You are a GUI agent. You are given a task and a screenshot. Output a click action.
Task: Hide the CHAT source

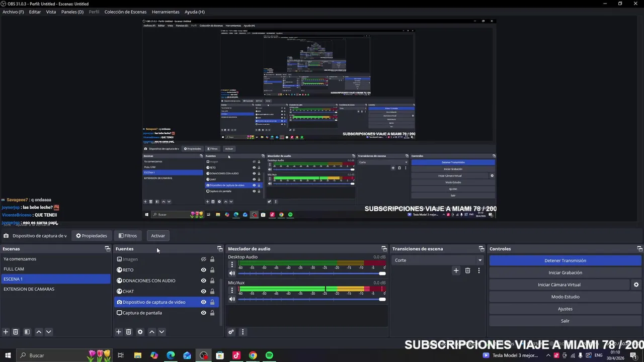[x=203, y=291]
